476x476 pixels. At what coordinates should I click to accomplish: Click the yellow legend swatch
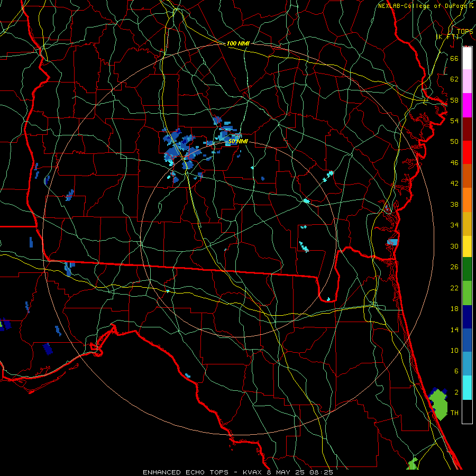tap(467, 246)
